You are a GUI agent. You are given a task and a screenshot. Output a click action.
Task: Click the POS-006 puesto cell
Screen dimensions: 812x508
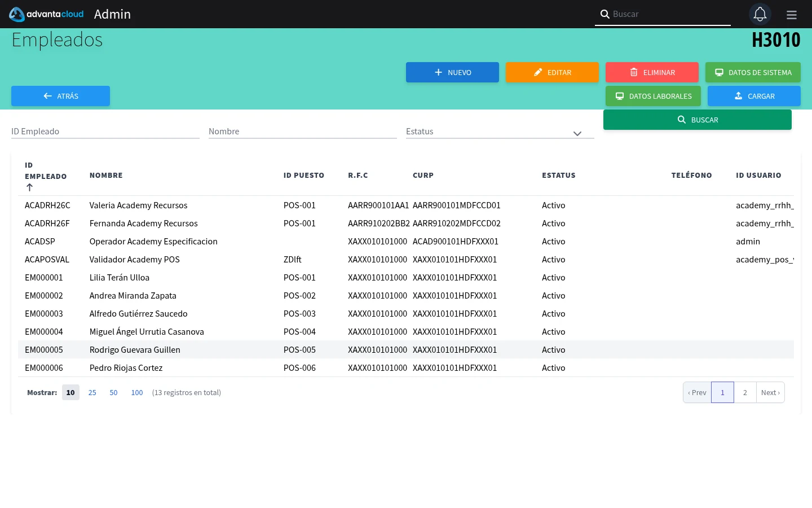tap(299, 367)
